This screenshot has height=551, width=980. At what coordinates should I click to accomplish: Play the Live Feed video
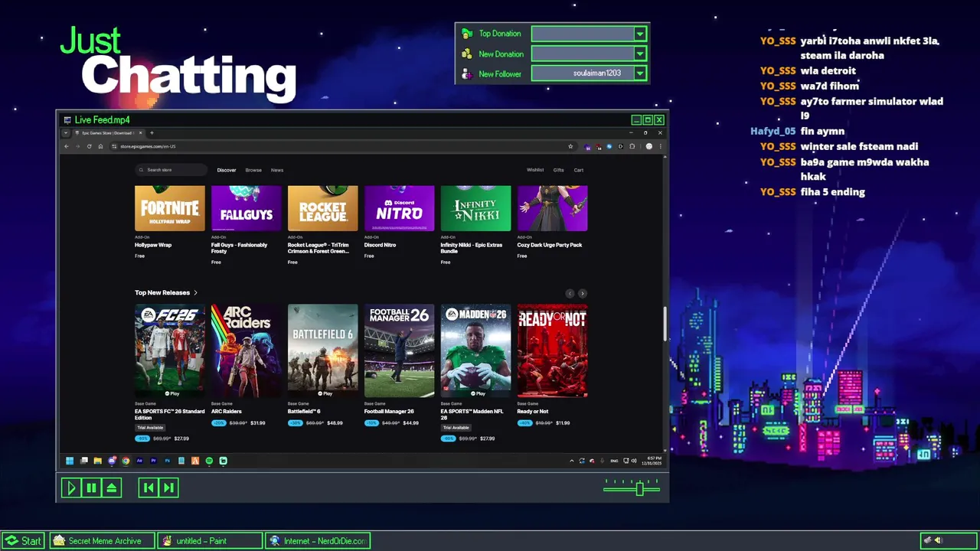point(70,487)
